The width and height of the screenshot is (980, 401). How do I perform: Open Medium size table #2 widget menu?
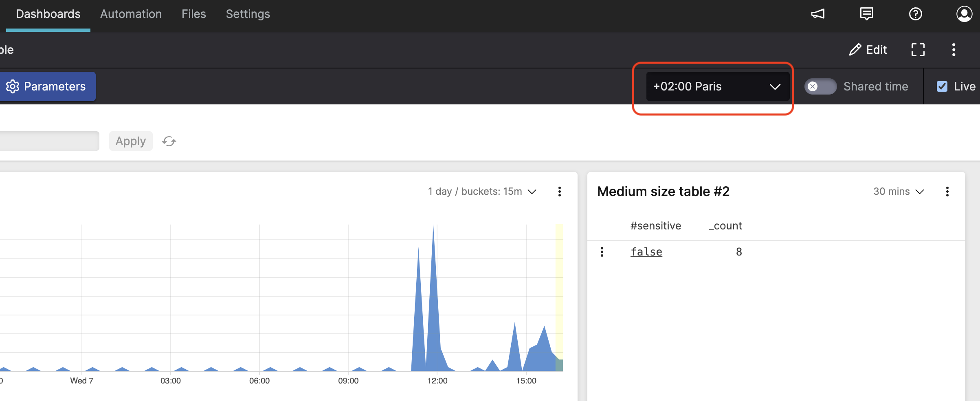pos(947,192)
